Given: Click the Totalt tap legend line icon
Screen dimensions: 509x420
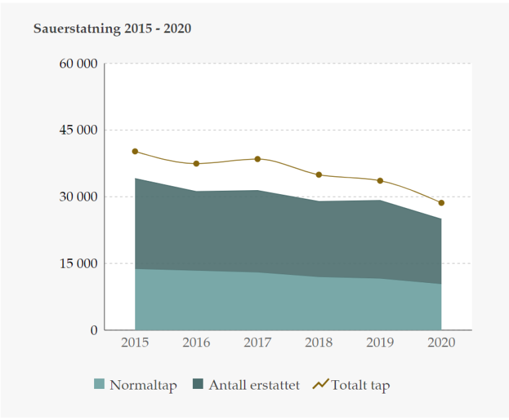Looking at the screenshot, I should click(x=321, y=384).
